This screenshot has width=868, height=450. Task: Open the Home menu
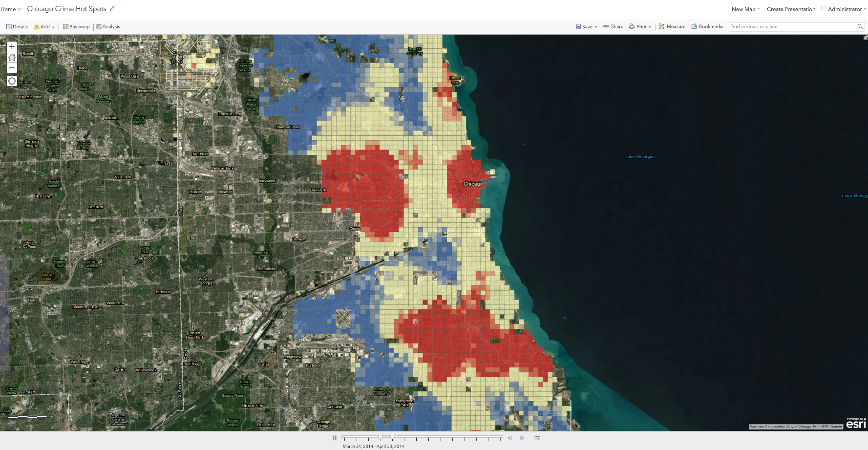(x=10, y=9)
